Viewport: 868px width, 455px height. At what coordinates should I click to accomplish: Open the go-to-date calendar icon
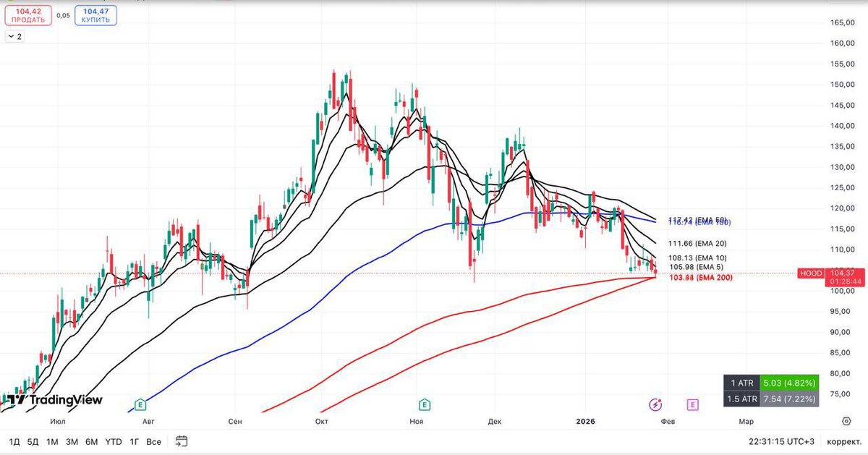182,441
